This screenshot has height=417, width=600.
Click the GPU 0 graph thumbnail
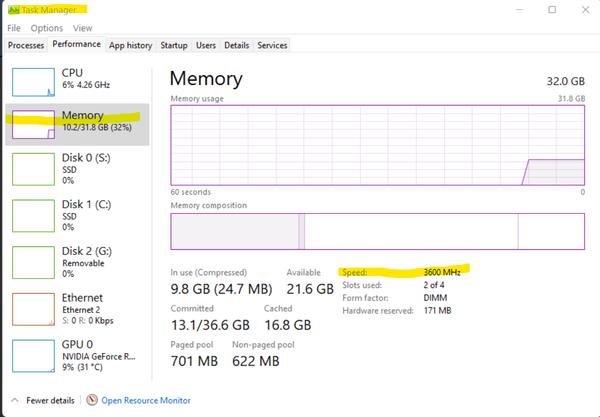pos(33,356)
